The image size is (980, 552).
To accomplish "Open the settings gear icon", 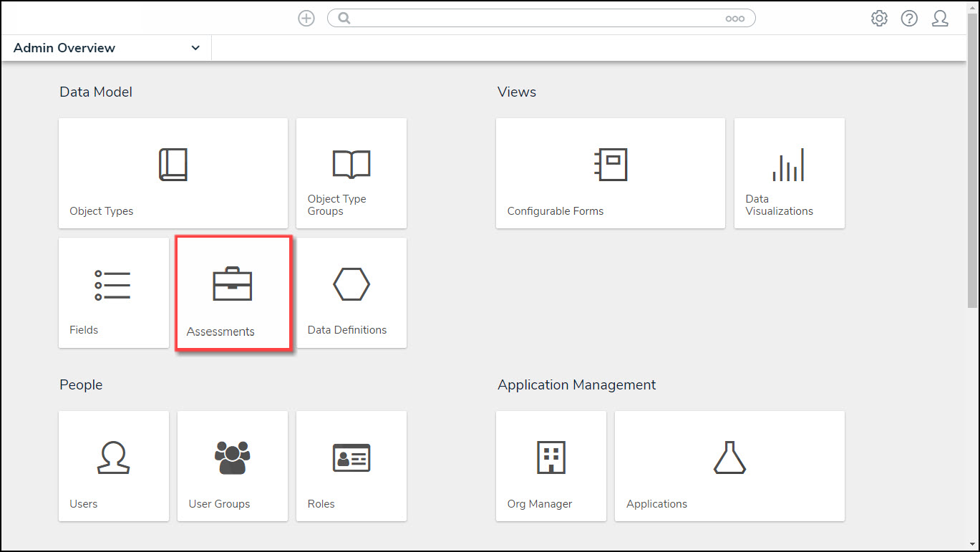I will point(879,19).
